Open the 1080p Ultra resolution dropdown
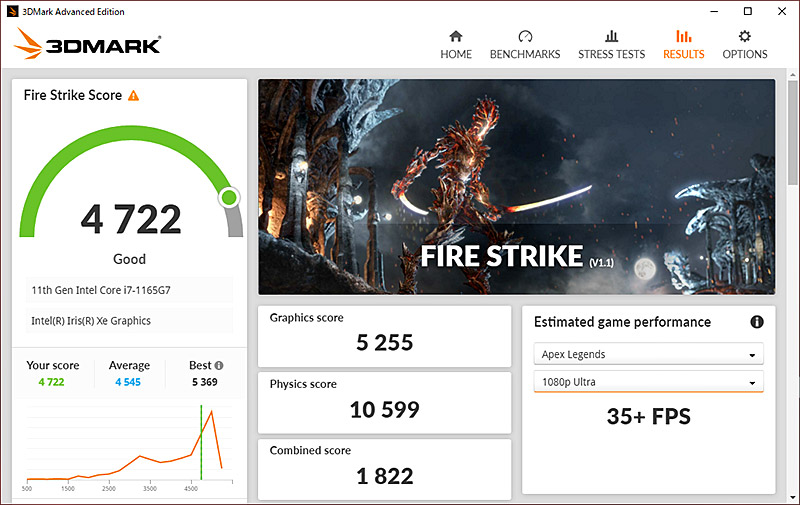 tap(648, 382)
